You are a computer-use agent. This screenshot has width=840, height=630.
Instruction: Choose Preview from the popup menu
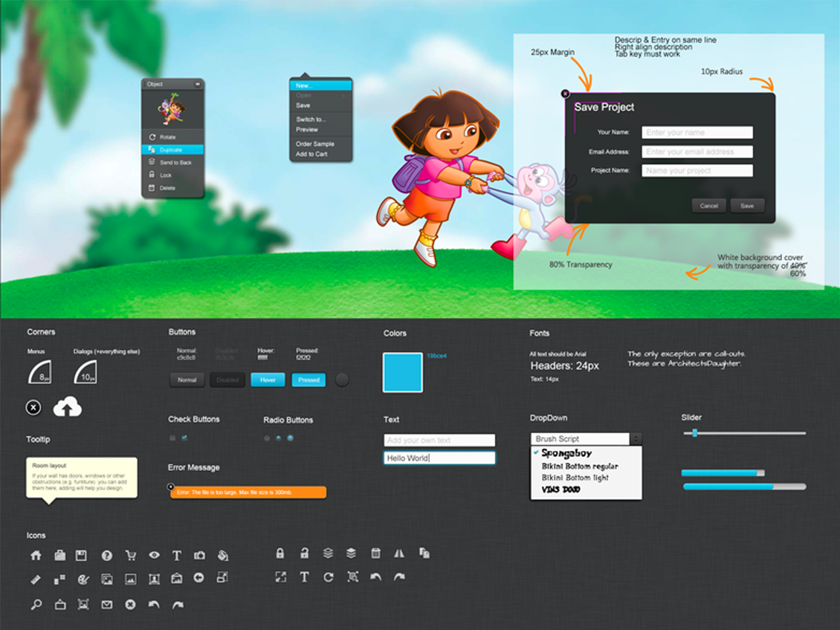pyautogui.click(x=321, y=129)
